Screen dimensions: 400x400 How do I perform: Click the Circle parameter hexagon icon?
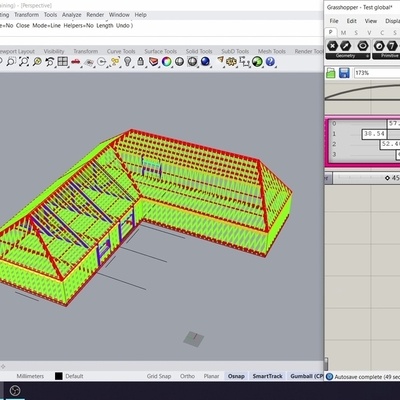click(363, 46)
